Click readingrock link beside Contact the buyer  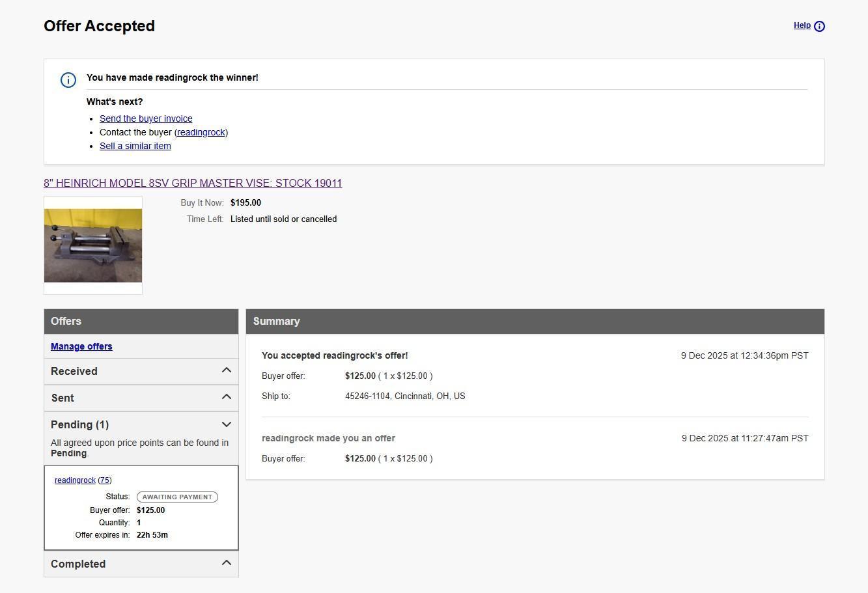tap(201, 132)
